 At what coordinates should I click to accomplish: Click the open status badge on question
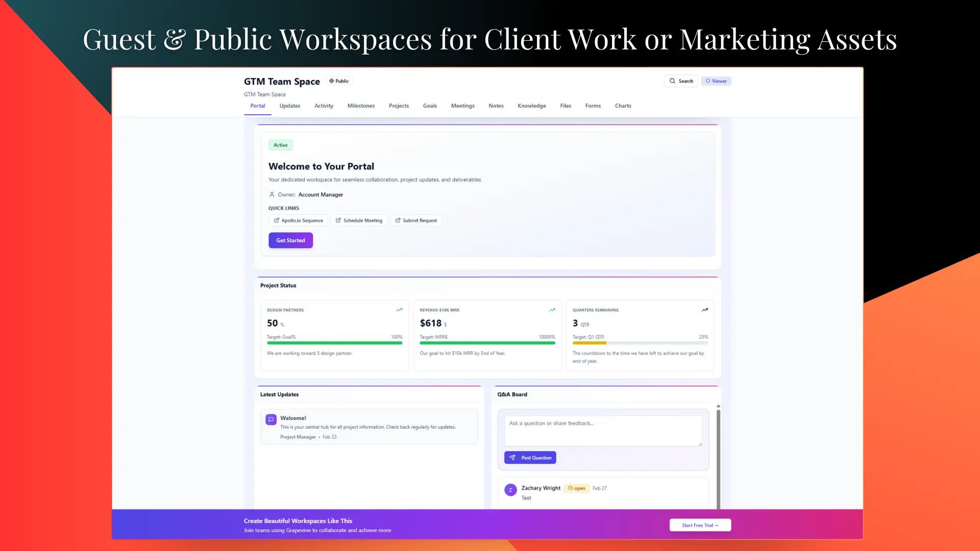(x=577, y=488)
